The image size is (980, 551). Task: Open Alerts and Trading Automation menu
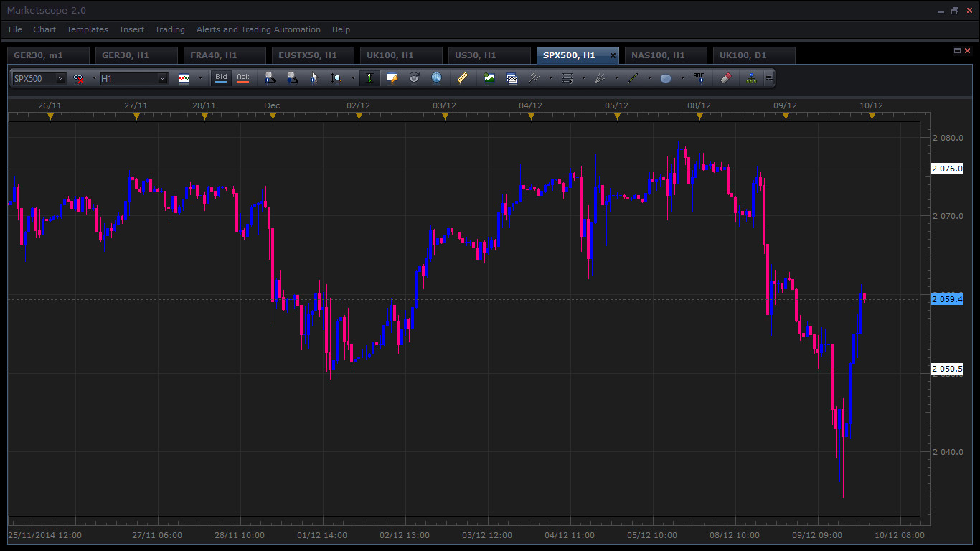tap(258, 29)
